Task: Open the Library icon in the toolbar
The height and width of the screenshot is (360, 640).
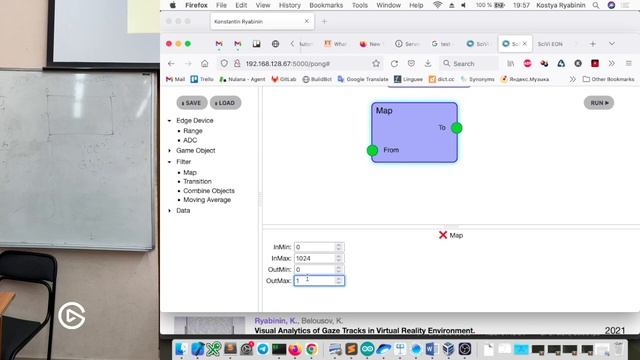Action: [511, 64]
